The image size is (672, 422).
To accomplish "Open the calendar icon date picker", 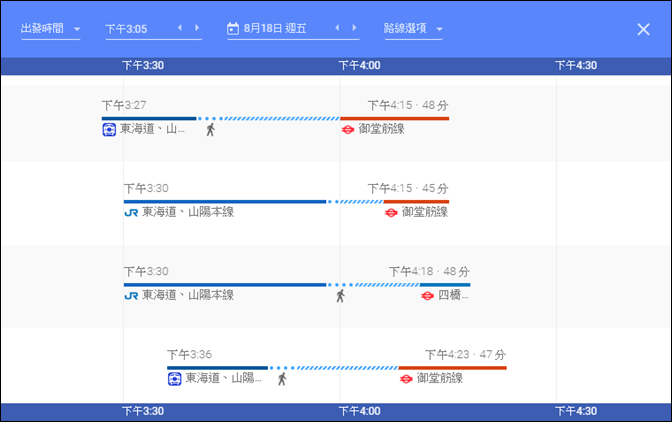I will pyautogui.click(x=233, y=29).
